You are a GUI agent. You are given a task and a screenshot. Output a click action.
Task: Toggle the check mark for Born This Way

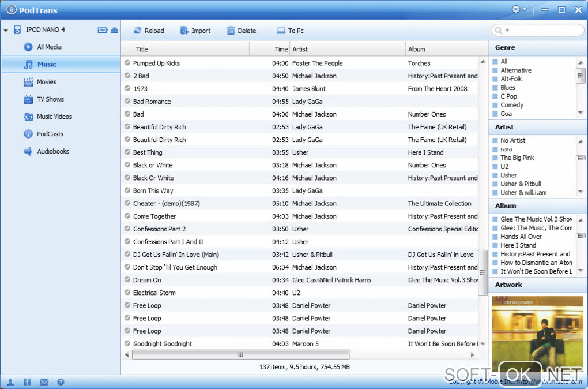click(127, 190)
